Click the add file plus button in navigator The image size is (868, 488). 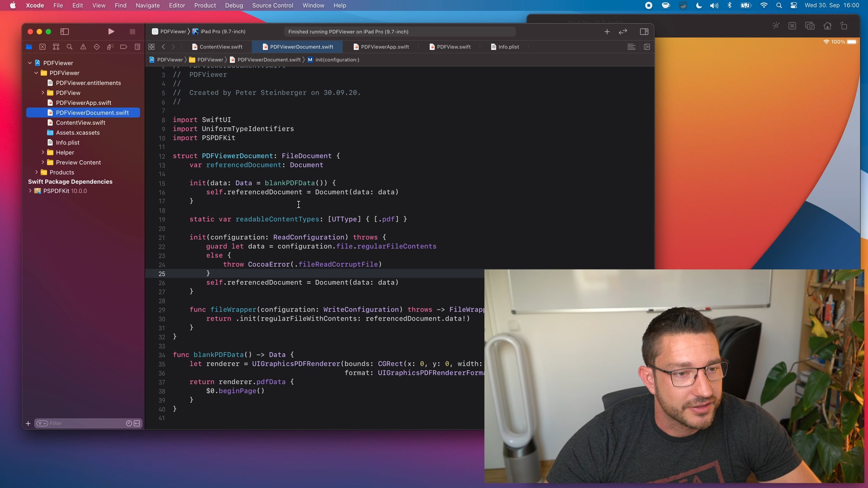tap(28, 423)
